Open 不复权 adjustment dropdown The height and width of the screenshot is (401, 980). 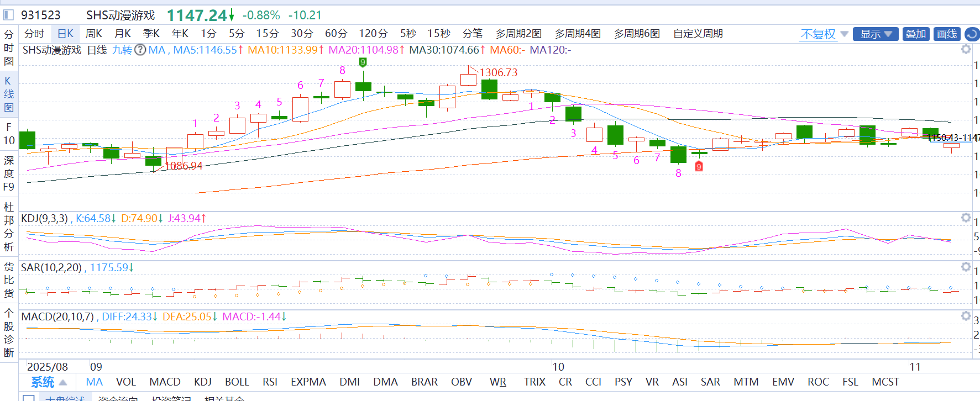[x=824, y=34]
